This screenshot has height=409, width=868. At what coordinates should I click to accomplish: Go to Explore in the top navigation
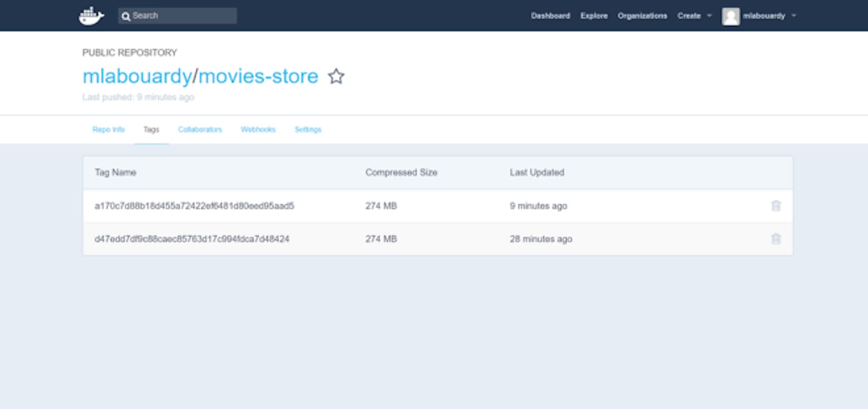click(x=594, y=16)
